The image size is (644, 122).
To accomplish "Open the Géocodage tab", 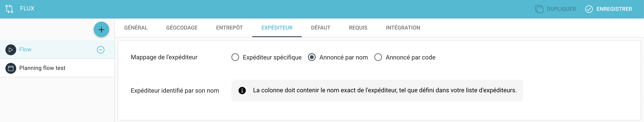I will point(182,28).
